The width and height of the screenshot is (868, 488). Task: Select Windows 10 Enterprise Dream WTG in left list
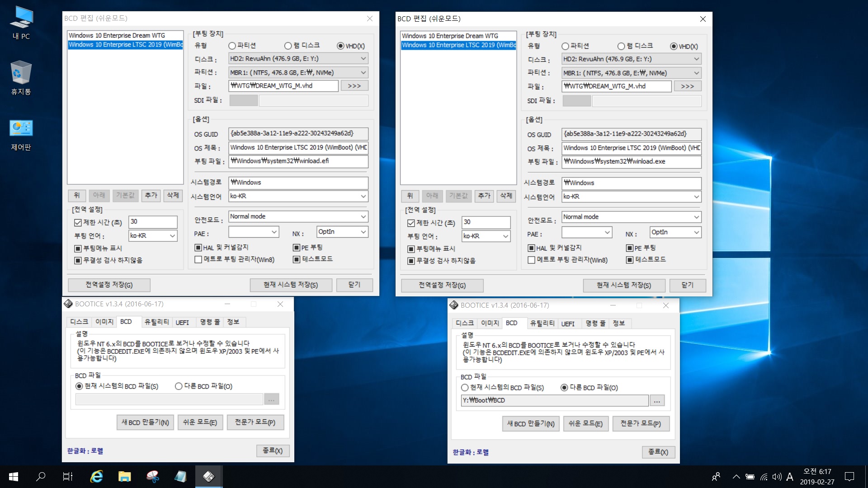point(125,35)
